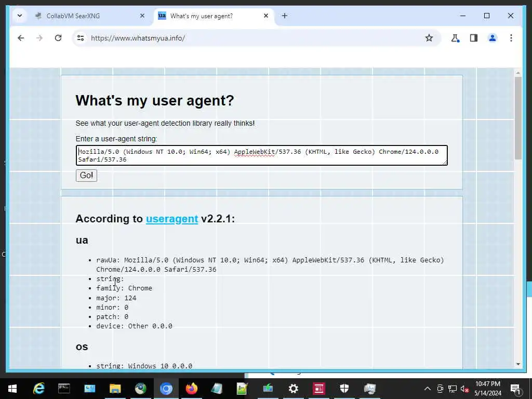Open a new browser tab
This screenshot has width=532, height=399.
click(284, 16)
